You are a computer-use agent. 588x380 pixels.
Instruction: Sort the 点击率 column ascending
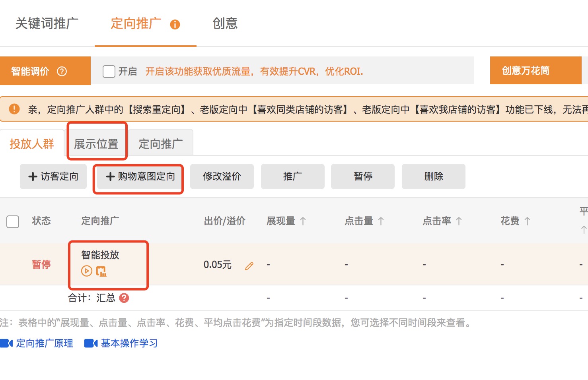coord(459,221)
